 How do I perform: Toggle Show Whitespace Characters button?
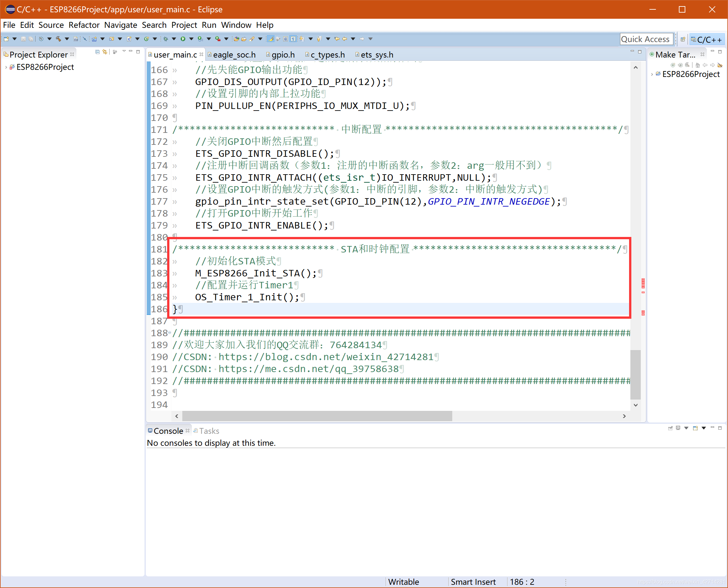[294, 38]
